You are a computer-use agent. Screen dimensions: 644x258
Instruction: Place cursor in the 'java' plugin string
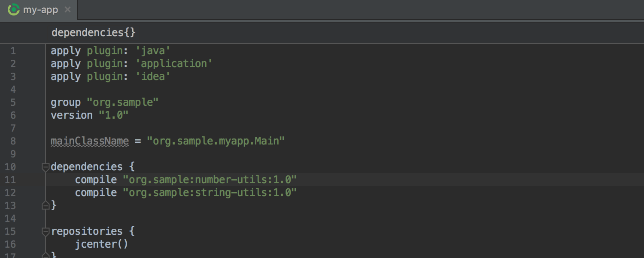153,51
